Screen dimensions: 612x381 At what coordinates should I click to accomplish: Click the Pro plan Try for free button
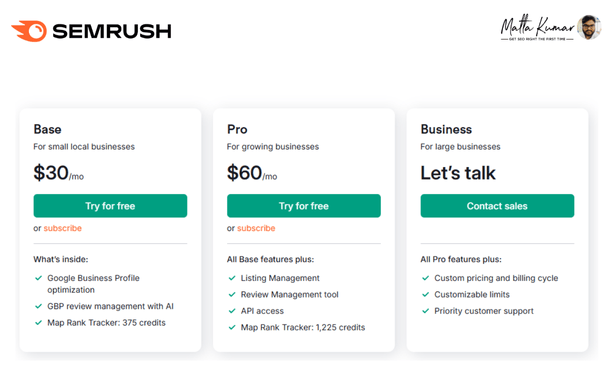click(304, 206)
